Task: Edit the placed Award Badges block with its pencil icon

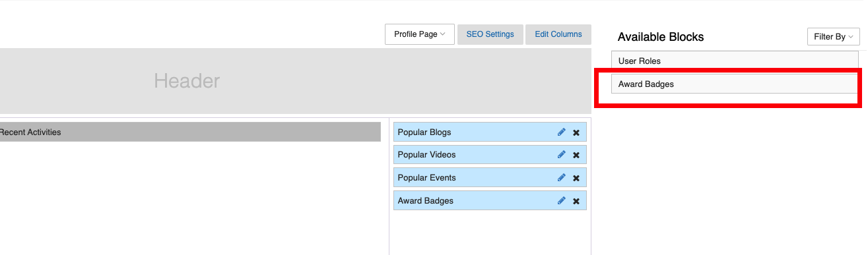Action: (562, 201)
